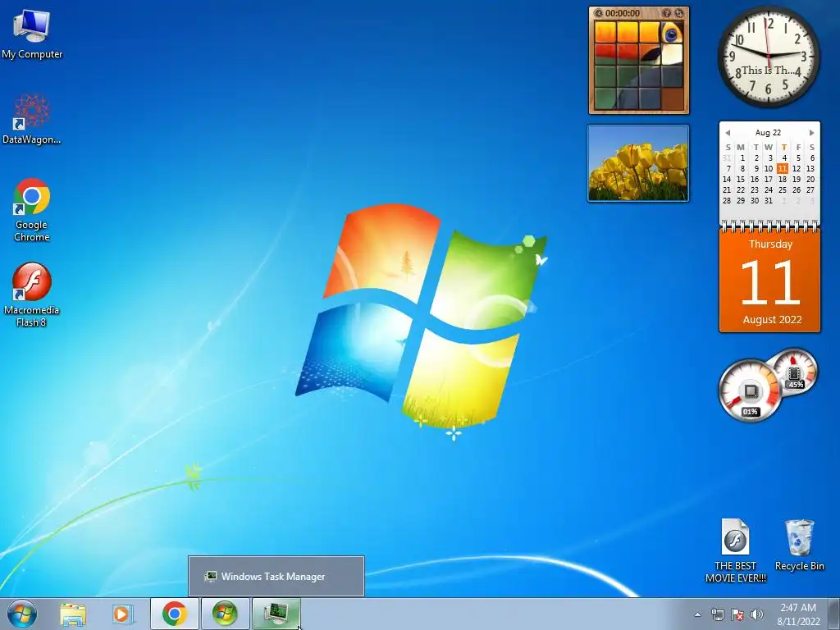The width and height of the screenshot is (840, 630).
Task: Click the puzzle gadget timer icon
Action: 599,13
